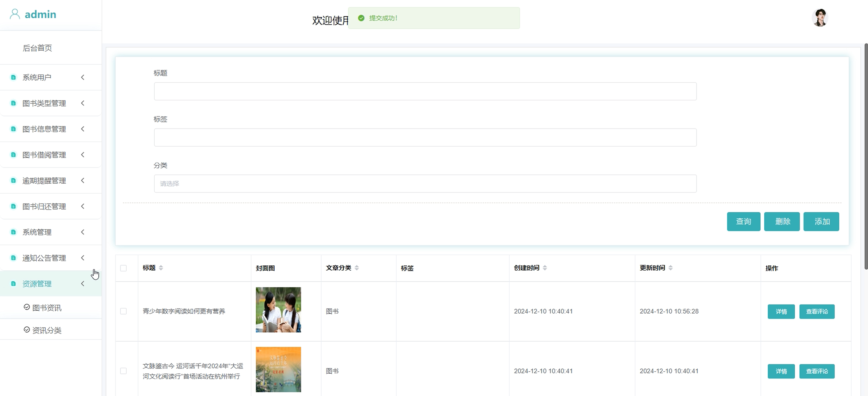Open the user avatar at top right
The height and width of the screenshot is (396, 868).
click(819, 17)
